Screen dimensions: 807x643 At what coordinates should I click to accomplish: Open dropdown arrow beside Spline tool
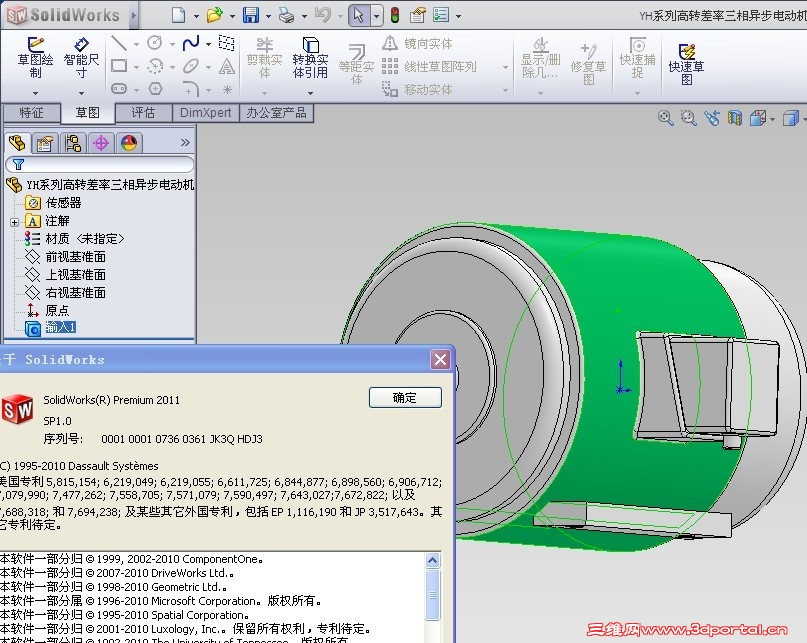click(208, 44)
